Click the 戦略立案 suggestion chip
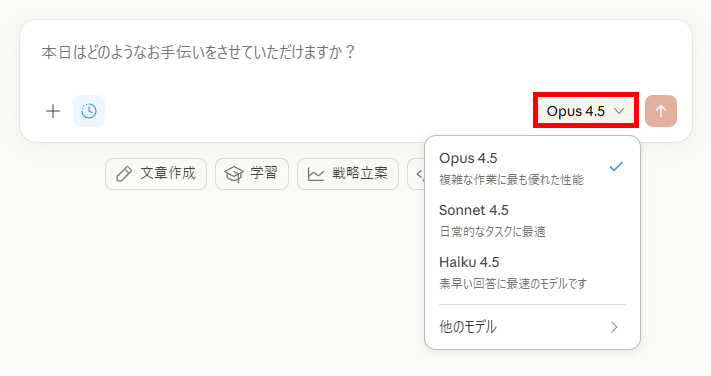Image resolution: width=711 pixels, height=376 pixels. tap(348, 174)
